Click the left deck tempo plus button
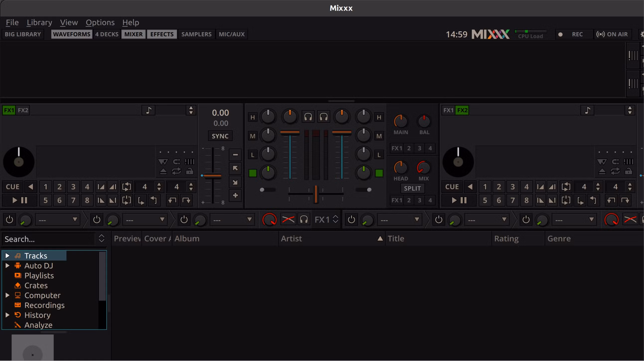644x361 pixels. (x=235, y=195)
